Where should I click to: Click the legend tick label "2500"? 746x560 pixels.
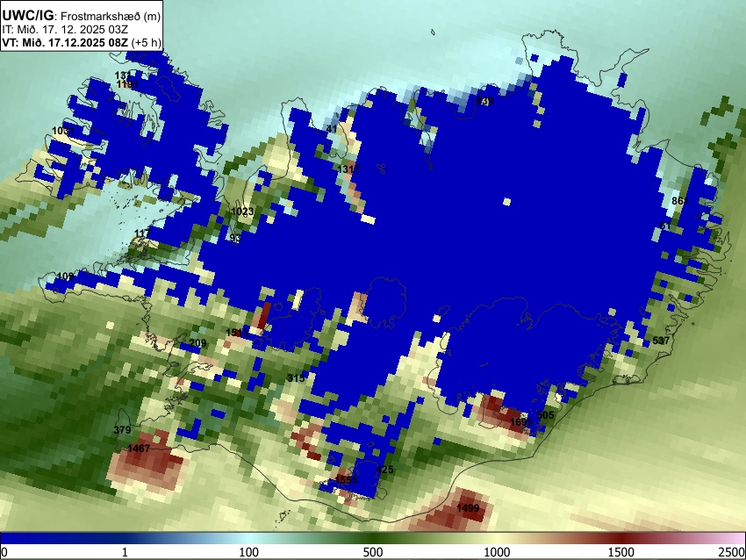tap(733, 552)
